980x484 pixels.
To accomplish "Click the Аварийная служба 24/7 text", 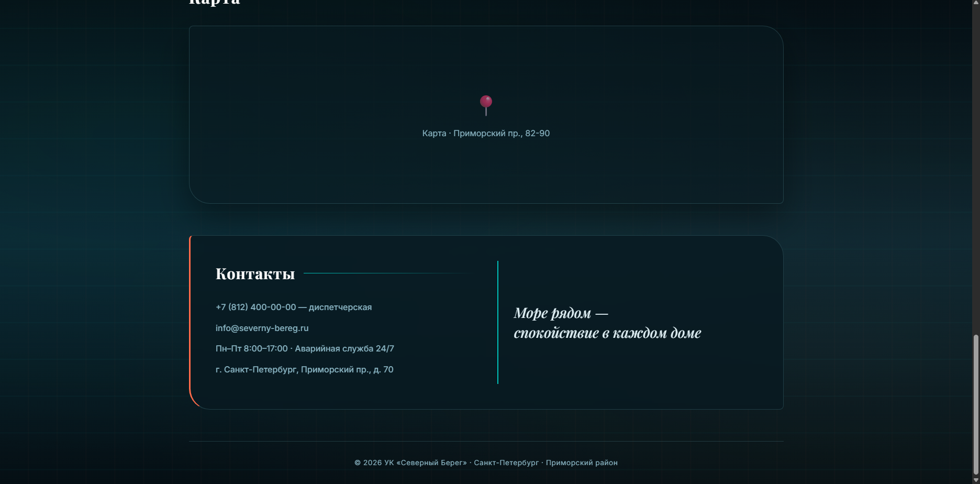I will point(344,349).
